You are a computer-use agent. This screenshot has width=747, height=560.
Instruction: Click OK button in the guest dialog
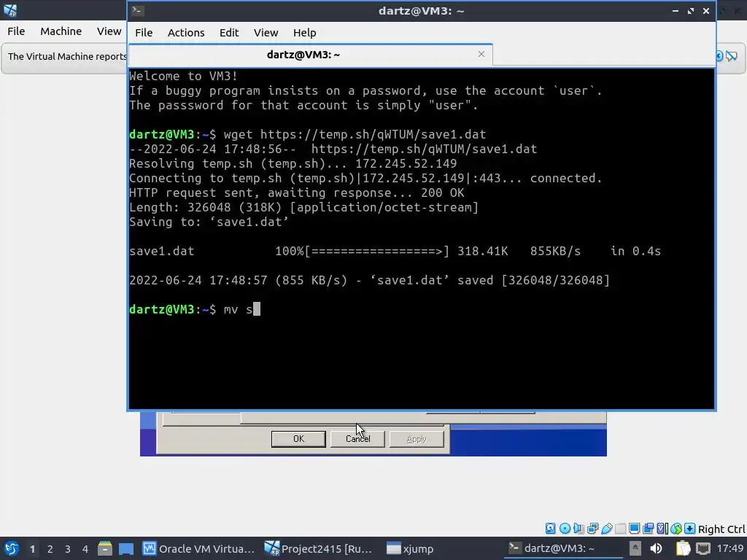click(x=298, y=438)
